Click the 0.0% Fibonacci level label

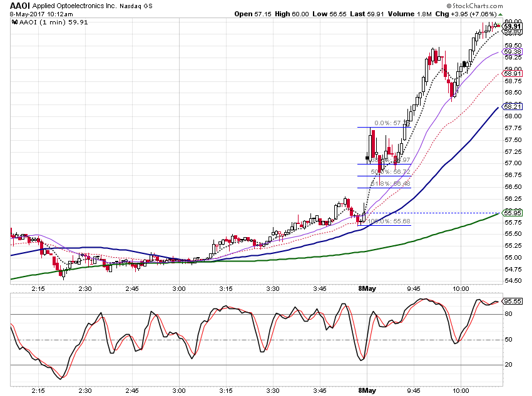click(392, 123)
